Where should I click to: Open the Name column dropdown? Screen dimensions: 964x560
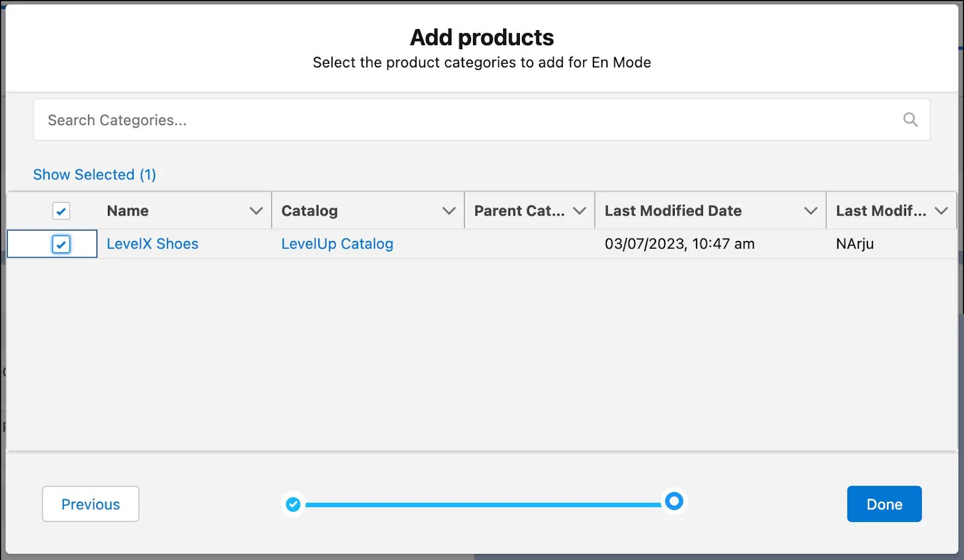point(254,211)
